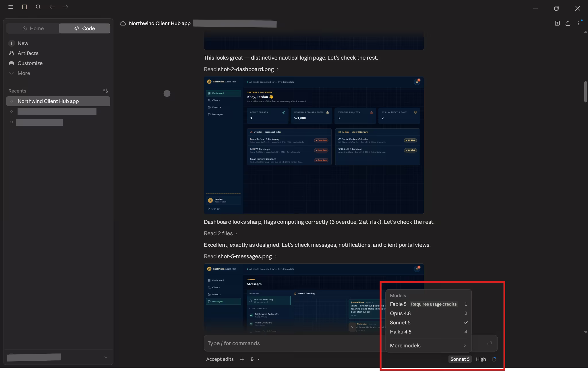Expand the Read shot-5-messages.png step
This screenshot has height=371, width=588.
coord(240,256)
